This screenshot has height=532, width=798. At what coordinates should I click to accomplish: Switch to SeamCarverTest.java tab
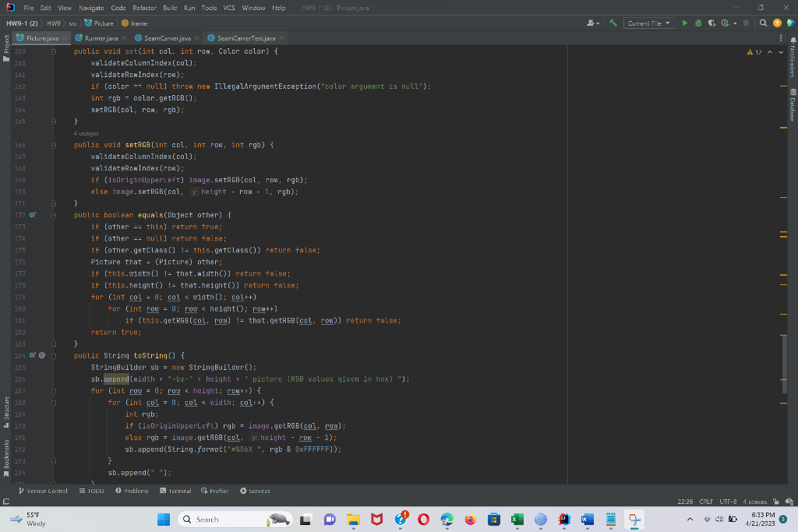tap(245, 38)
